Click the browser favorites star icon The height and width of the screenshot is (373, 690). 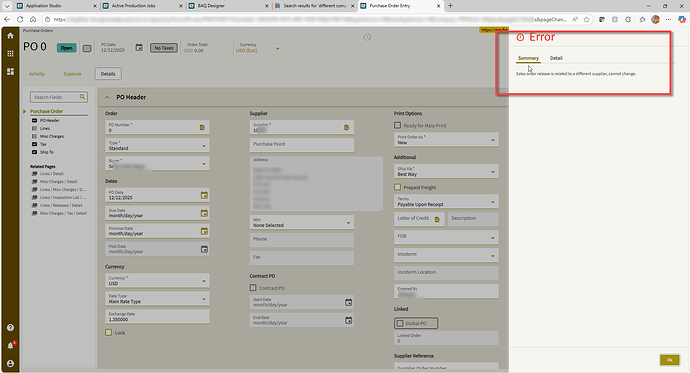[x=586, y=19]
